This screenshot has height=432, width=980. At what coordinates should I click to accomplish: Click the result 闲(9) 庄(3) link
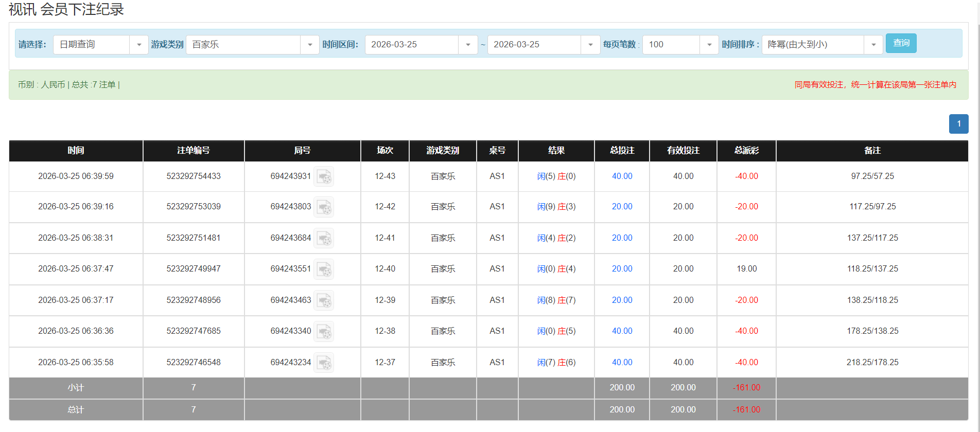tap(556, 207)
